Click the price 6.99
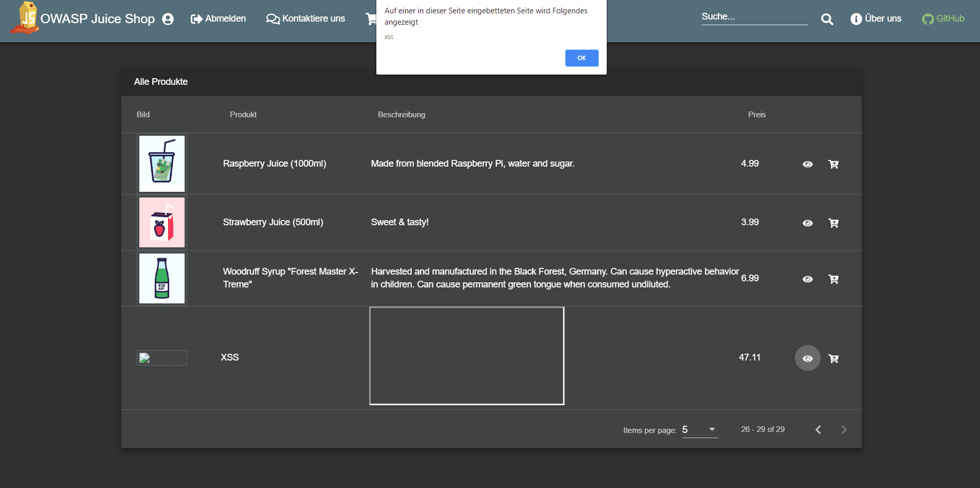The image size is (980, 488). click(x=750, y=278)
